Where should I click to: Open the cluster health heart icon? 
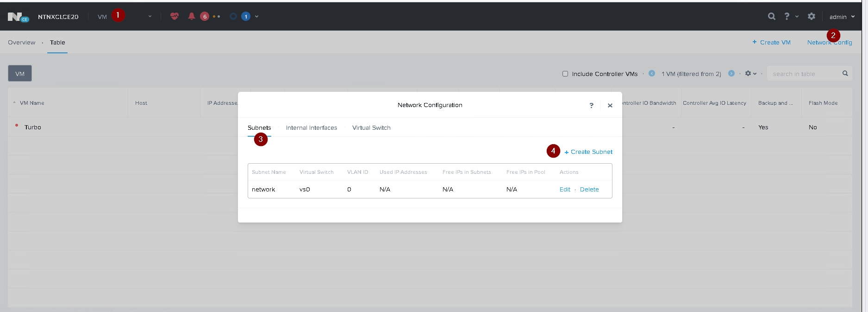point(175,16)
